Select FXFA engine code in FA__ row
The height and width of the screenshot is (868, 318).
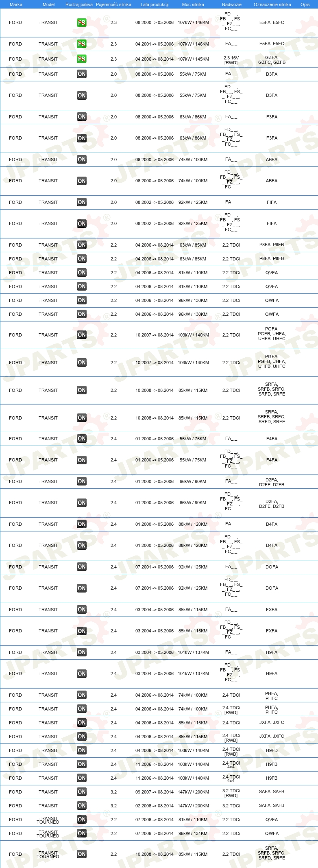272,610
